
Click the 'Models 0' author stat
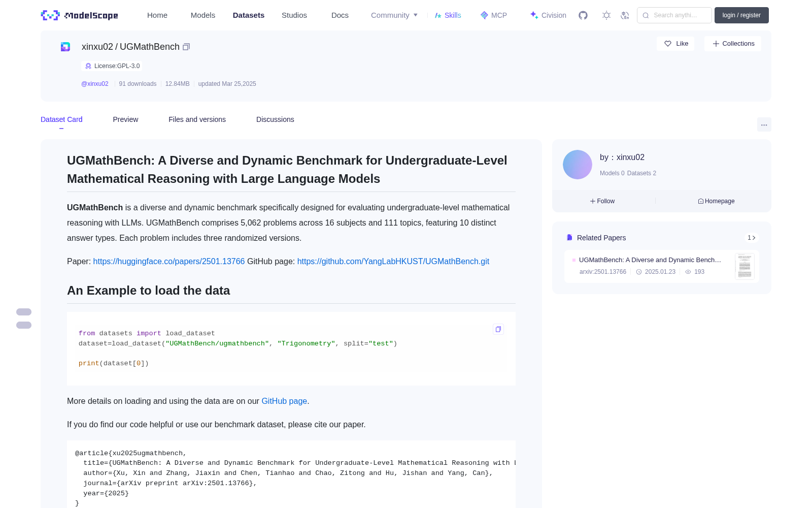coord(612,173)
